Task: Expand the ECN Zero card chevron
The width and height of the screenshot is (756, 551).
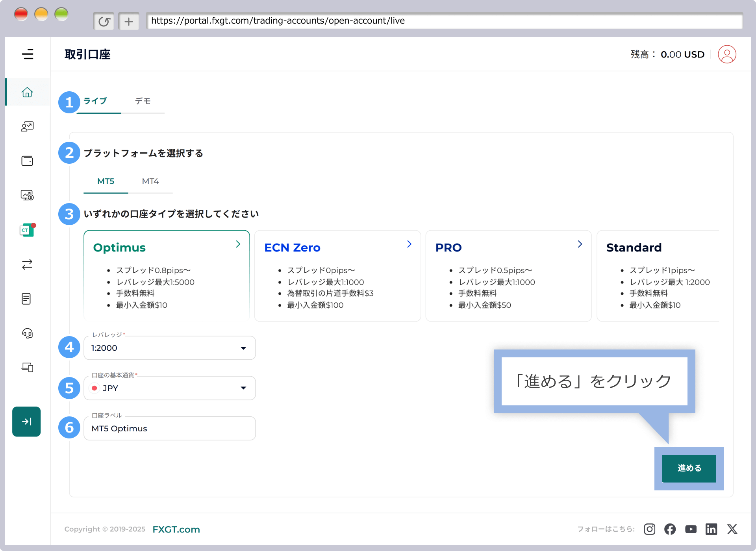Action: pos(409,244)
